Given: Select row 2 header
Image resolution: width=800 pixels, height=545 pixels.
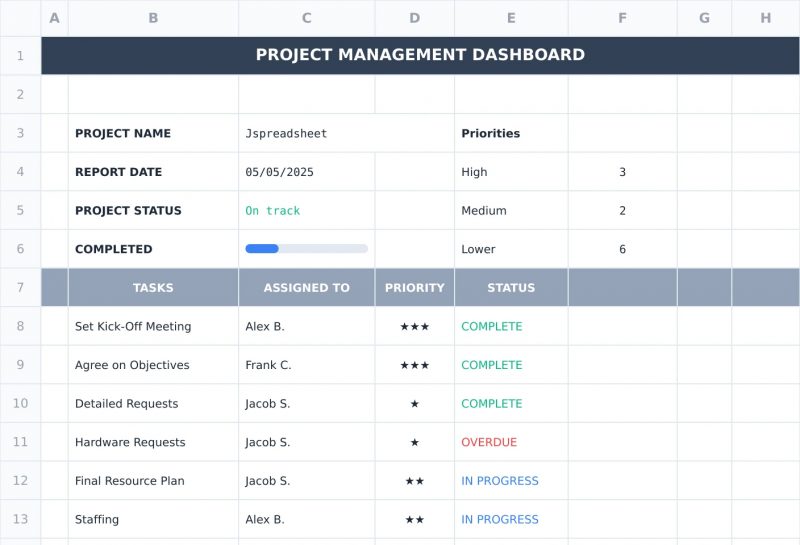Looking at the screenshot, I should point(20,94).
